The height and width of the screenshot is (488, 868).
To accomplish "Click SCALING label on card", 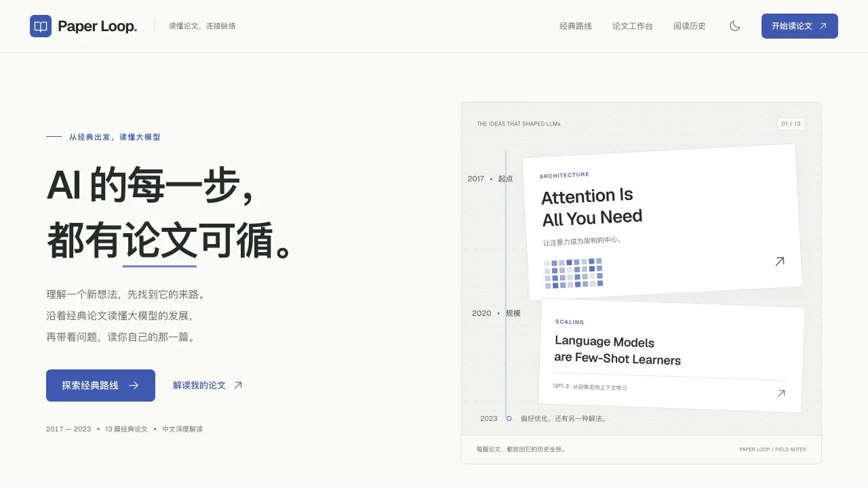I will pos(570,322).
